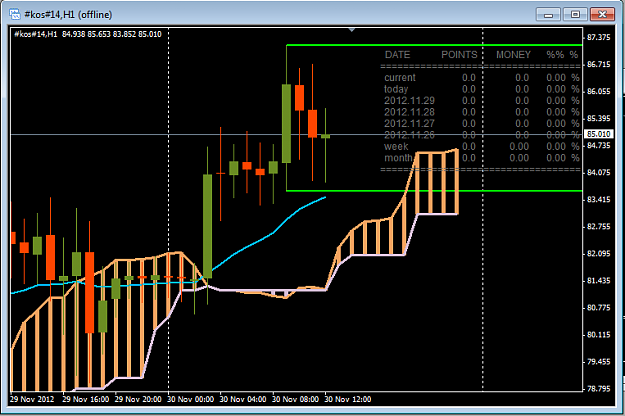The height and width of the screenshot is (416, 625).
Task: Click the 2012.11.28 date row
Action: 482,112
